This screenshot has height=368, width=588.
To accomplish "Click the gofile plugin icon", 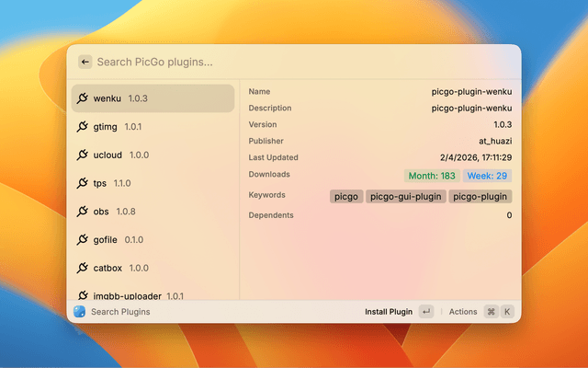I will tap(82, 240).
